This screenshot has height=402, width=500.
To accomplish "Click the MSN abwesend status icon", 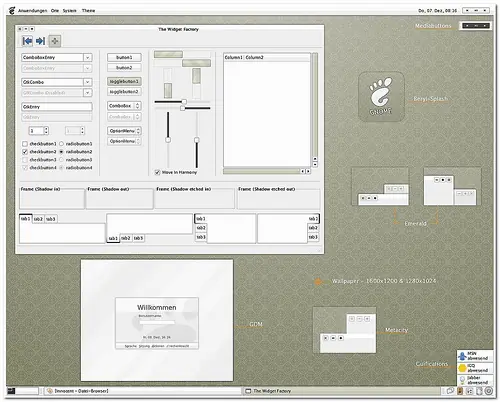I will [462, 356].
